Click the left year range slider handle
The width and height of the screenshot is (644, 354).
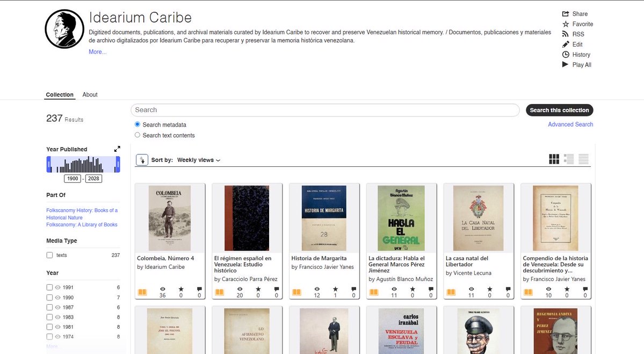(49, 165)
